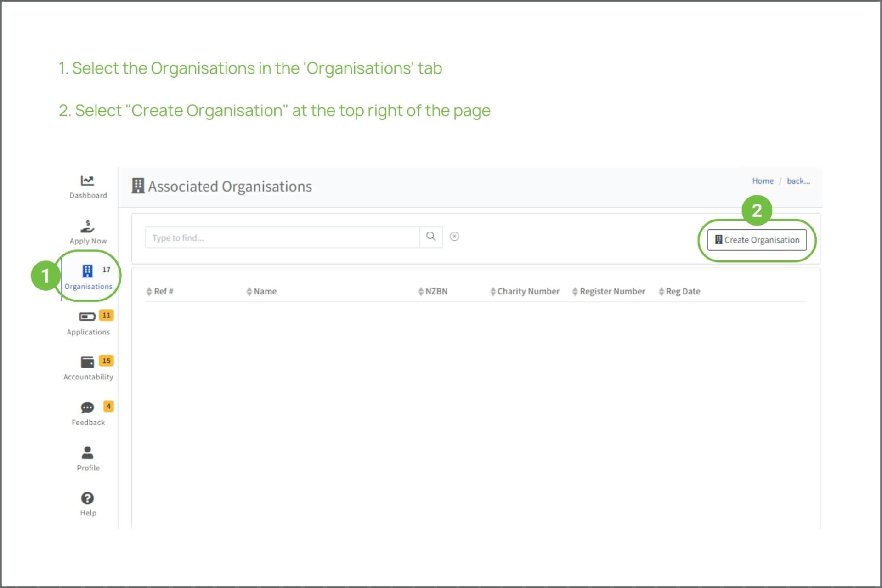Select the Feedback menu label
The height and width of the screenshot is (588, 882).
(x=88, y=422)
